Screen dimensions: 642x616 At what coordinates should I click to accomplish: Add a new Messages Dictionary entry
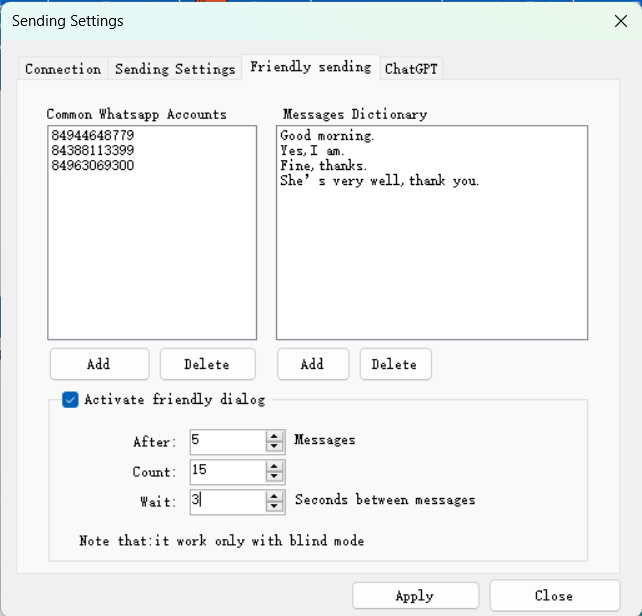(313, 364)
